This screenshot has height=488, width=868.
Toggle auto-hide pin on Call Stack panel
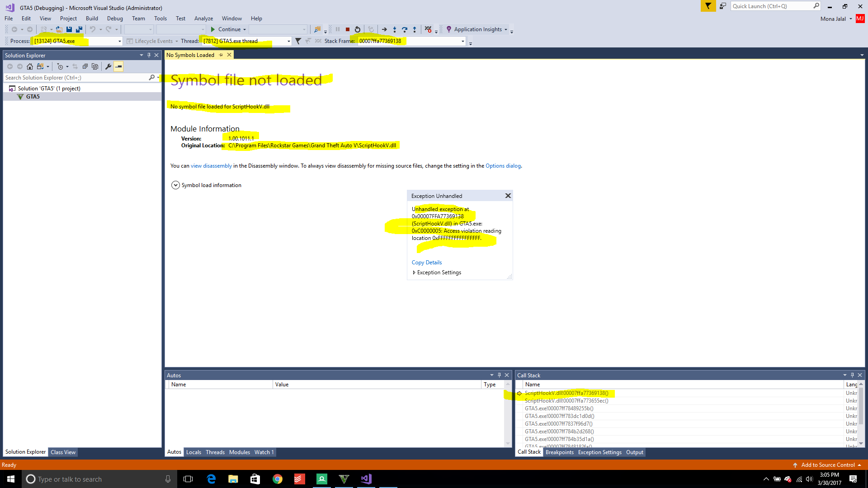852,375
